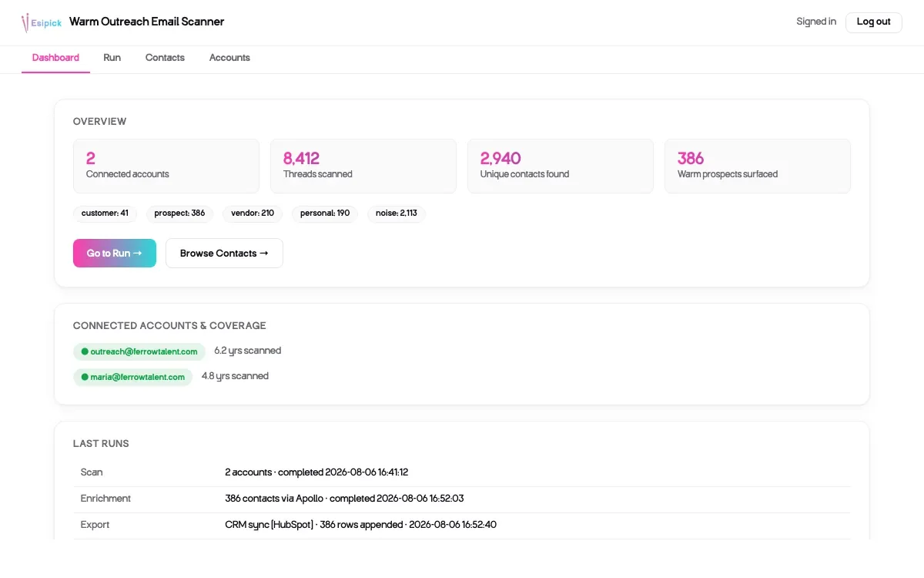This screenshot has height=578, width=924.
Task: Click the Warm Outreach Email Scanner title
Action: (147, 22)
